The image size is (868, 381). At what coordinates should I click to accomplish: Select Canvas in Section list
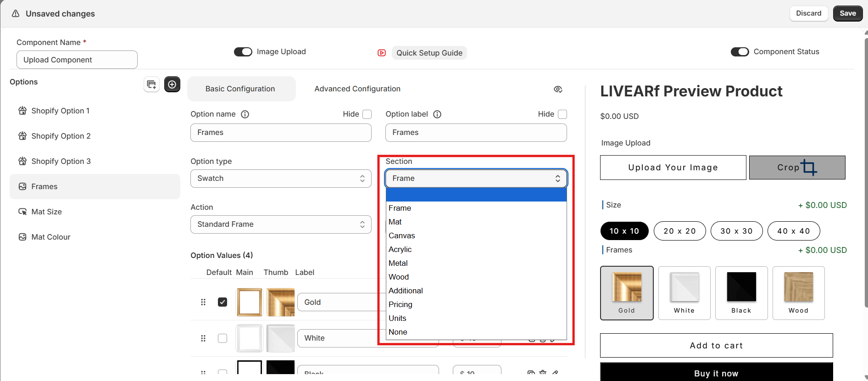[476, 236]
